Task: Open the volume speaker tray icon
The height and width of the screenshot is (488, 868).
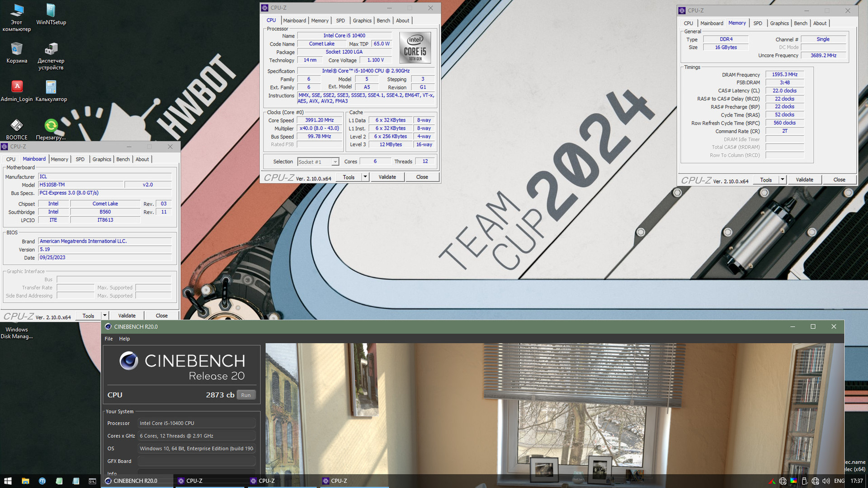Action: pos(826,481)
